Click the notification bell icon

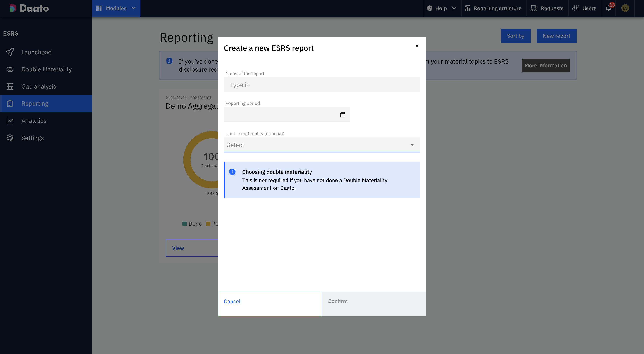(608, 8)
